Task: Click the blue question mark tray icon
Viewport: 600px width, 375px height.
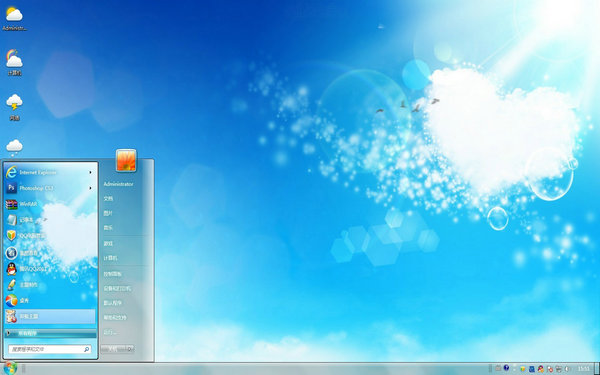Action: (506, 368)
